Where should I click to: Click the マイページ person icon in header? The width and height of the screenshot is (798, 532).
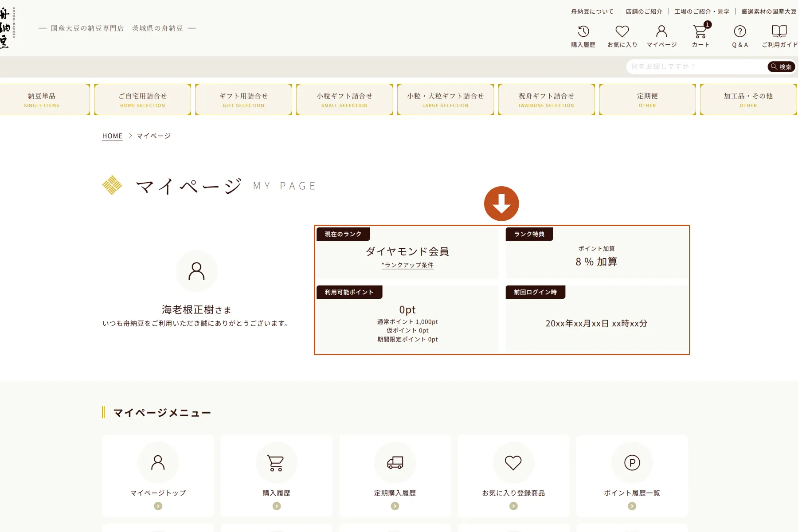click(661, 31)
